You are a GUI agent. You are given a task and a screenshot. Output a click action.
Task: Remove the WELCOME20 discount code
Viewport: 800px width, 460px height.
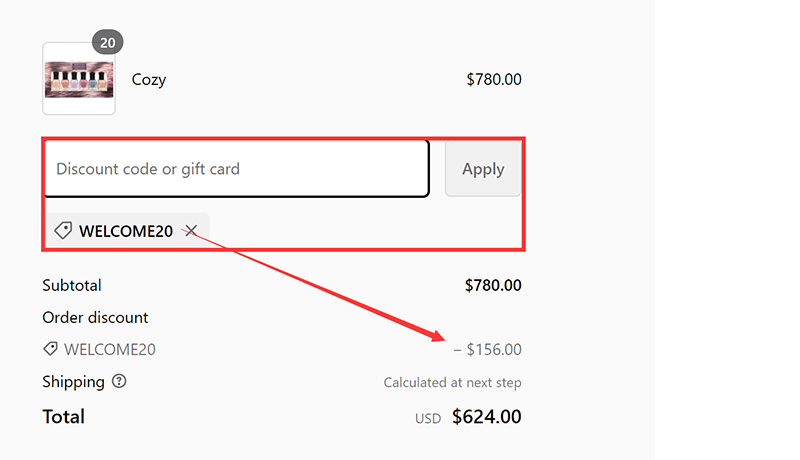pos(191,231)
